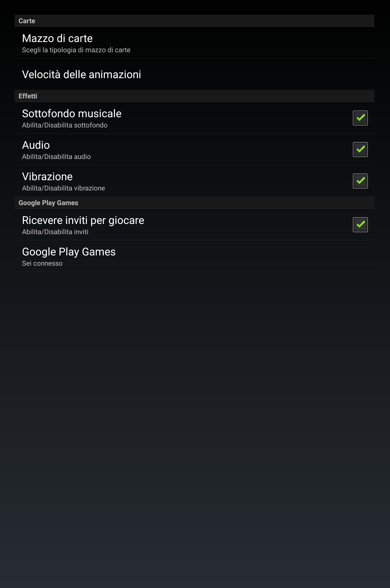Select the Ricevere inviti per giocare title
The image size is (390, 588).
(x=83, y=220)
